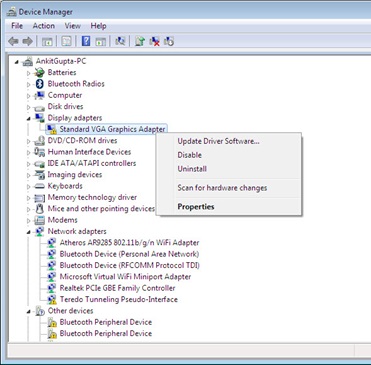
Task: Collapse the Network adapters node
Action: pos(28,232)
